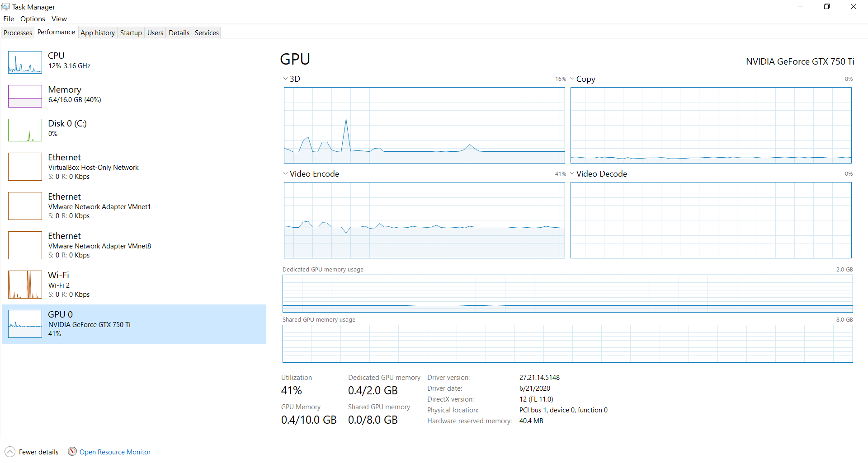The image size is (868, 463).
Task: Open the Video Encode engine dropdown
Action: point(285,173)
